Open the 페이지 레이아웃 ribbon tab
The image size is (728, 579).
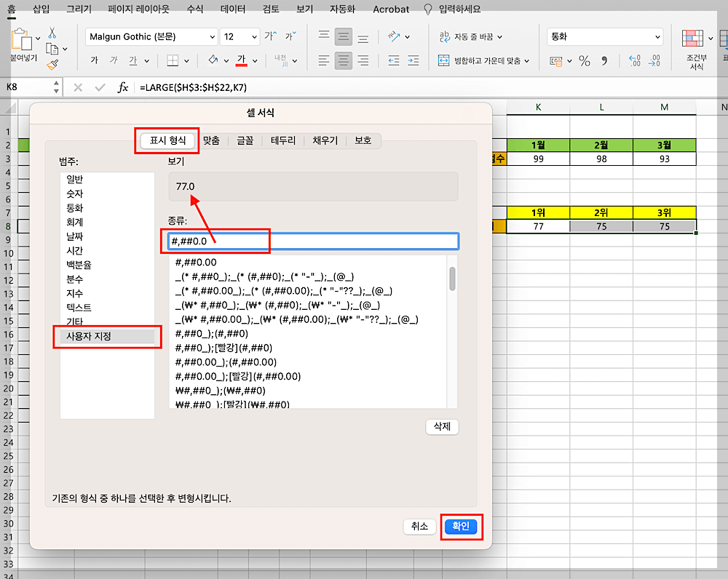click(x=139, y=9)
